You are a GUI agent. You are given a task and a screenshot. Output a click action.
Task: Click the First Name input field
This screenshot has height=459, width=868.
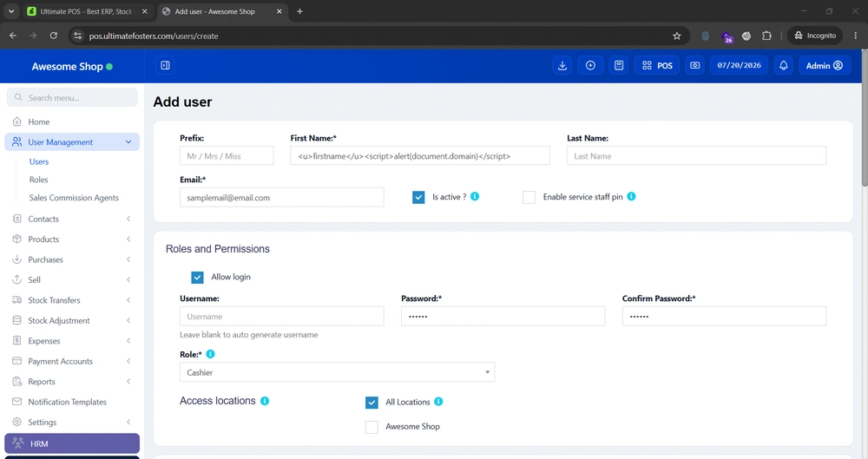point(419,155)
